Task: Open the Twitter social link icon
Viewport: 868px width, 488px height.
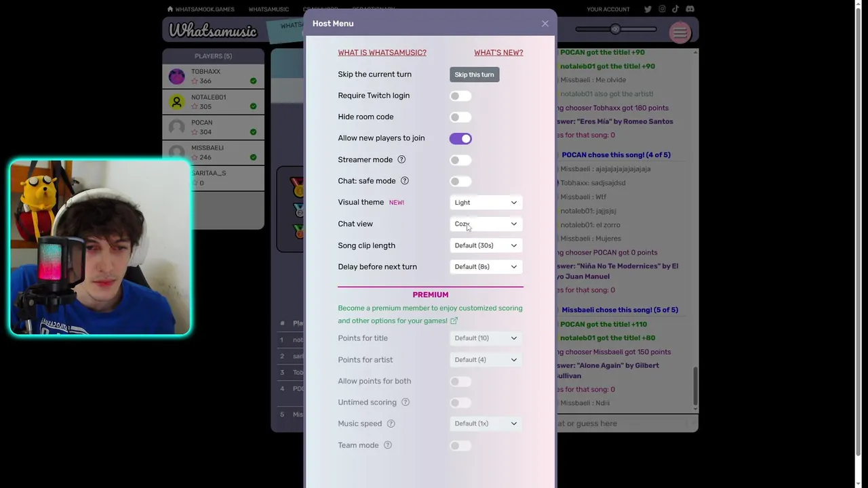Action: tap(648, 9)
